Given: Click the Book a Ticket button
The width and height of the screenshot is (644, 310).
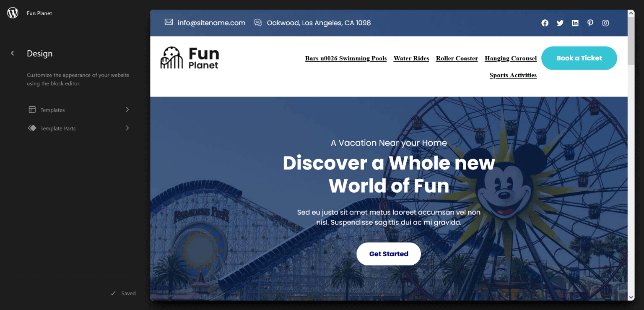Looking at the screenshot, I should click(579, 58).
